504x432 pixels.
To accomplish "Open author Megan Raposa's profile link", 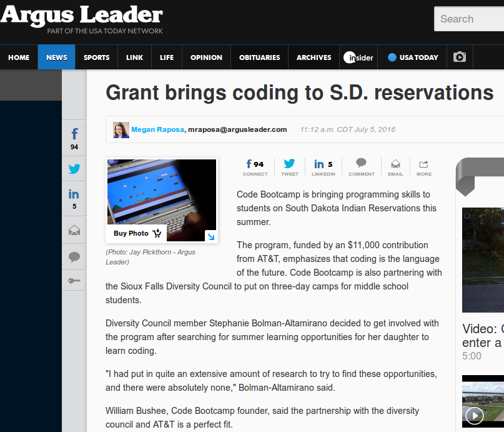I will [x=158, y=129].
